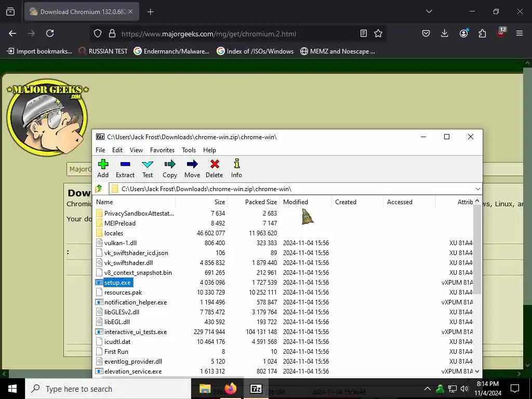Sort by the Packed Size column

click(254, 202)
